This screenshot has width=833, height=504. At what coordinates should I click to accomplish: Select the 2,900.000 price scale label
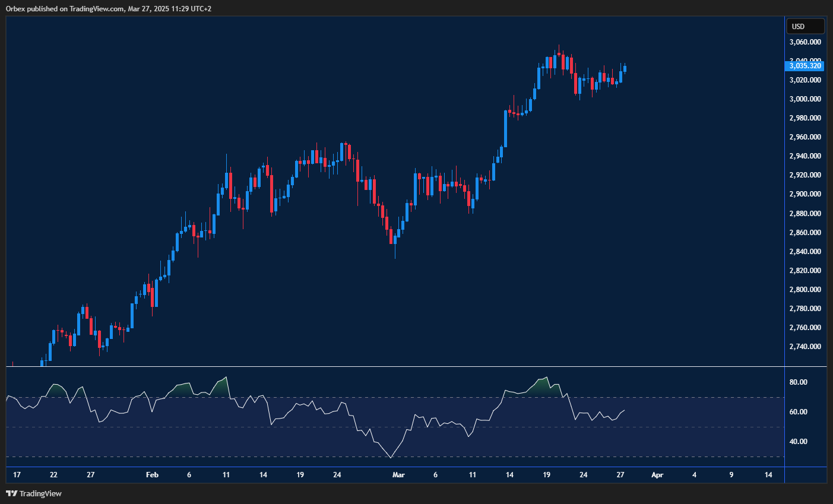point(805,194)
